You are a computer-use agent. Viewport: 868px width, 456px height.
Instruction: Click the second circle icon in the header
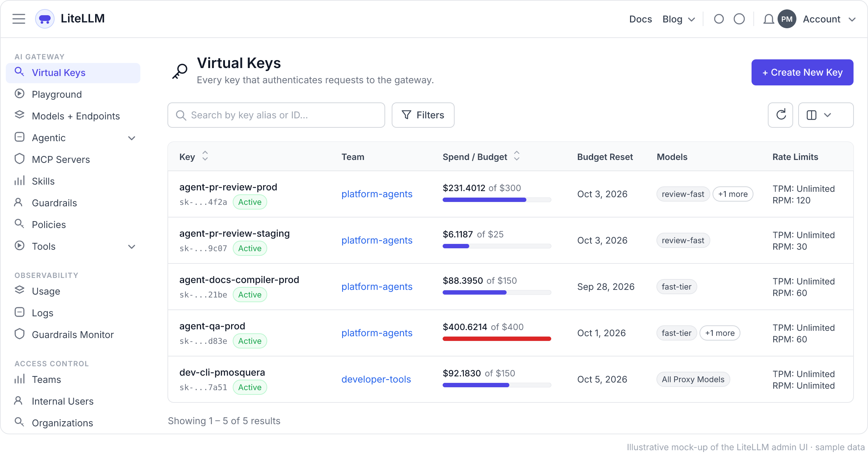point(739,19)
